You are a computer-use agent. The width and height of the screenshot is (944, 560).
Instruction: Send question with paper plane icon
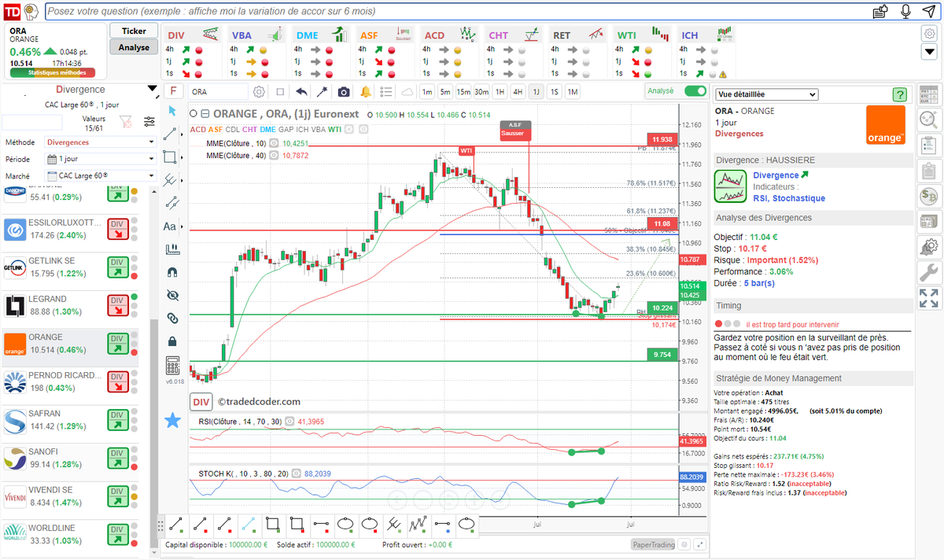pyautogui.click(x=931, y=11)
